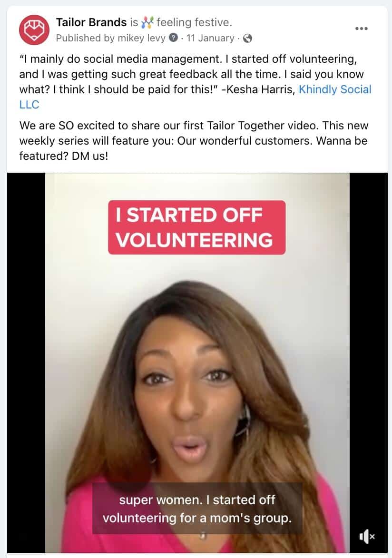Open the Khindly Social link
This screenshot has width=392, height=558.
tap(335, 89)
